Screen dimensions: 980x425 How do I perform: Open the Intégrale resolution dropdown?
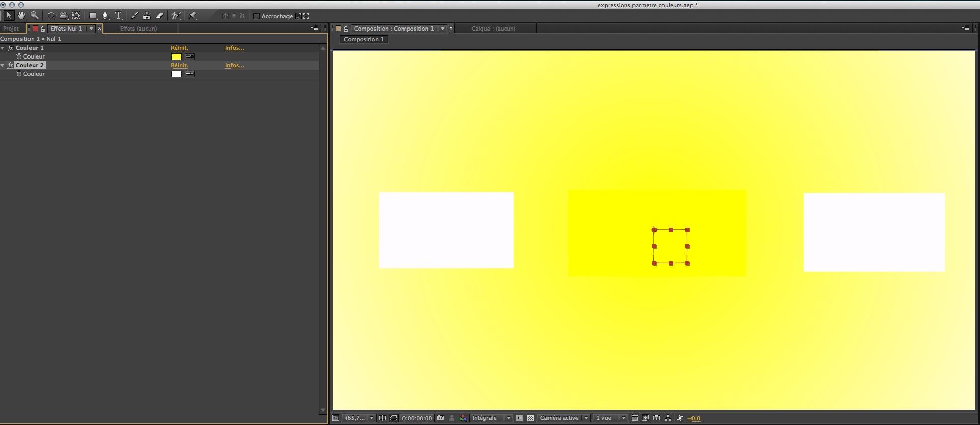pyautogui.click(x=491, y=418)
